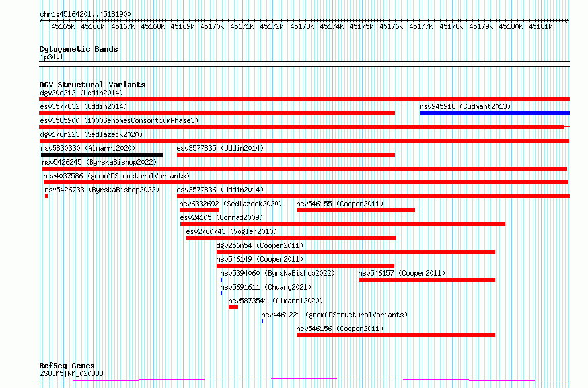Click the small red marker under nsv5426733
The height and width of the screenshot is (388, 588).
pyautogui.click(x=46, y=196)
